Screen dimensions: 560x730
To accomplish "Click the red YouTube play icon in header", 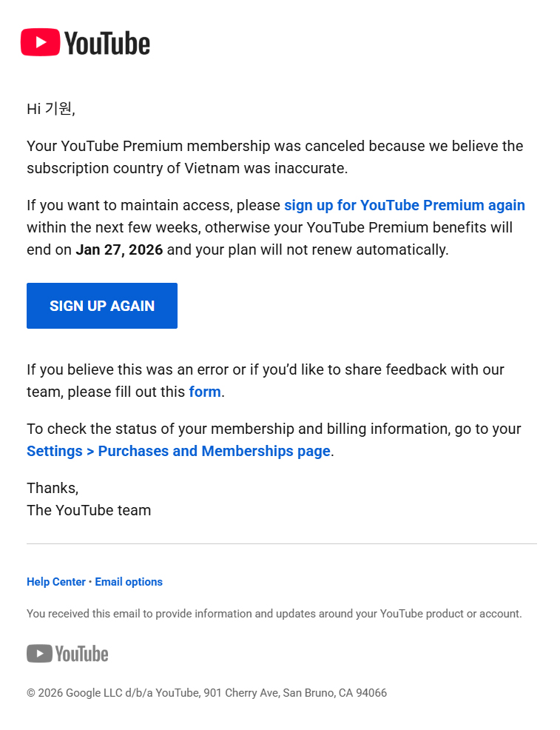I will tap(41, 42).
